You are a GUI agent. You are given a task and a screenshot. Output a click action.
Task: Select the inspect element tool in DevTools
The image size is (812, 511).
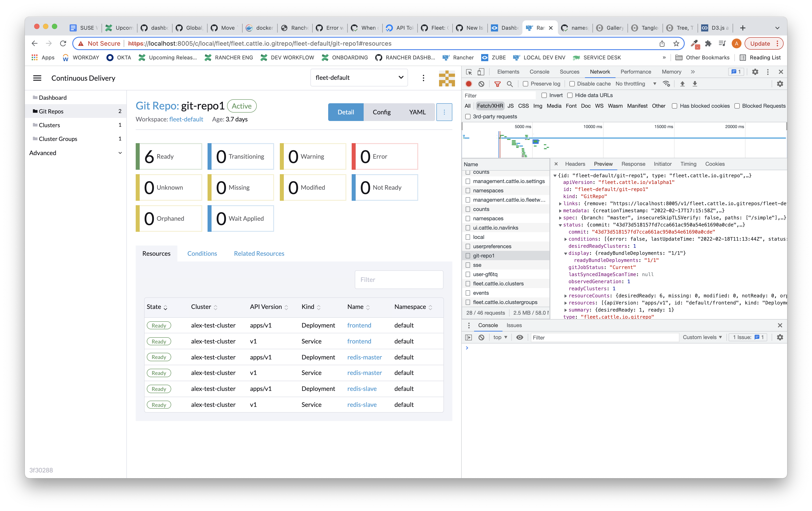[x=469, y=71]
